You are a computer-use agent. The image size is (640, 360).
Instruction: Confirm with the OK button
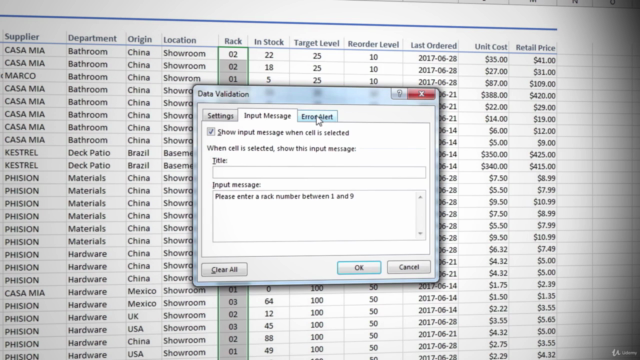click(359, 268)
